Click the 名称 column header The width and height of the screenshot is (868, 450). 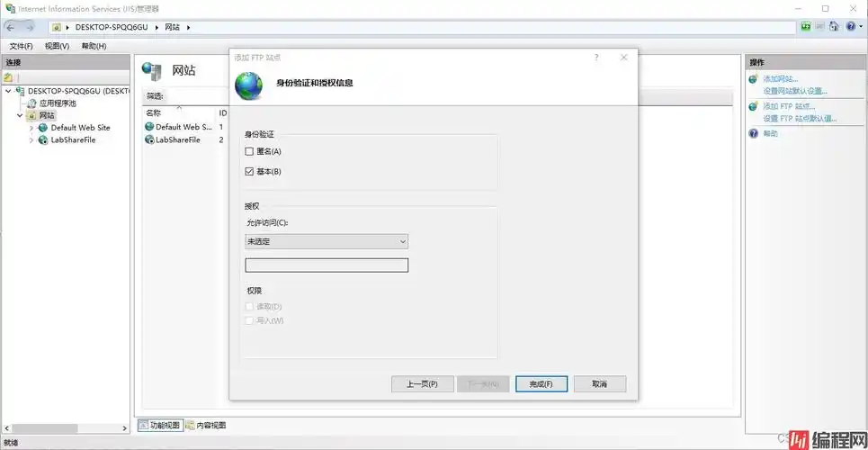pos(153,113)
